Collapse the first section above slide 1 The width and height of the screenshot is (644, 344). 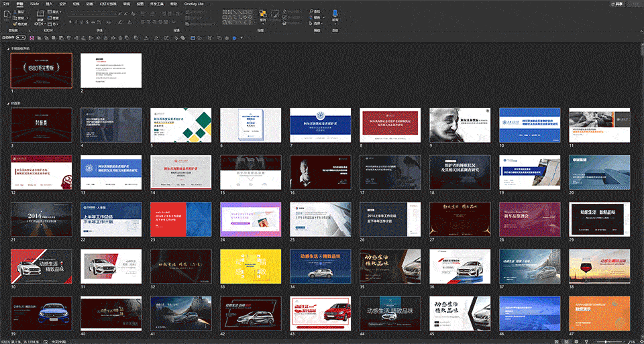tap(9, 48)
